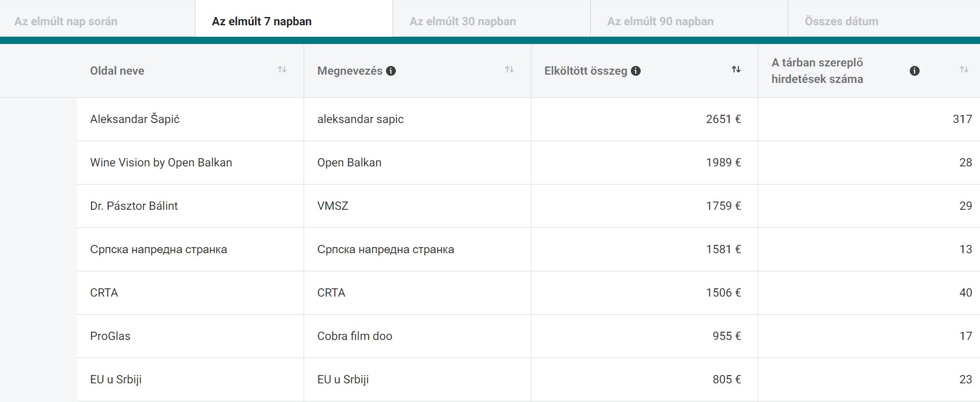Click ProGlas page name

(x=110, y=336)
